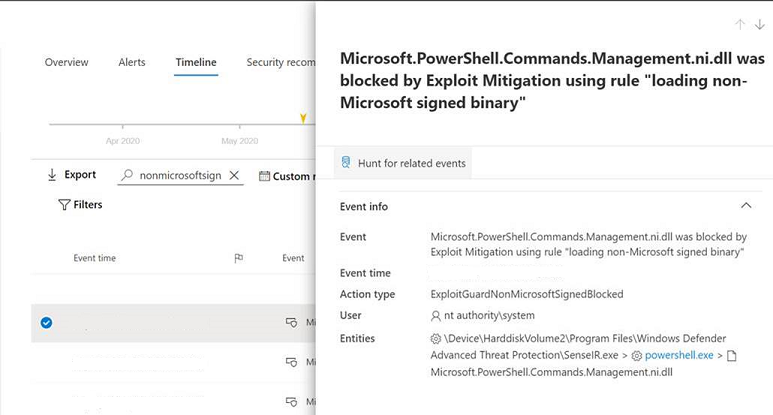Collapse the Event info section

click(746, 206)
